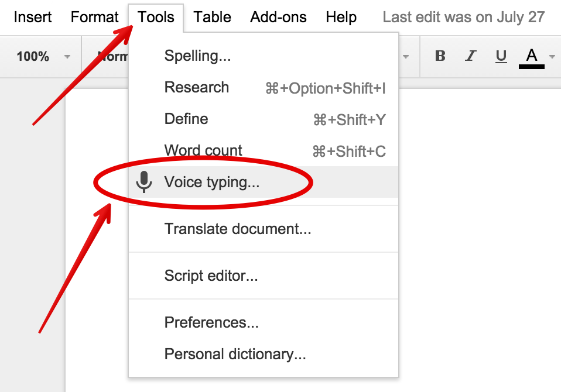The image size is (561, 392).
Task: Toggle underline formatting
Action: 501,56
